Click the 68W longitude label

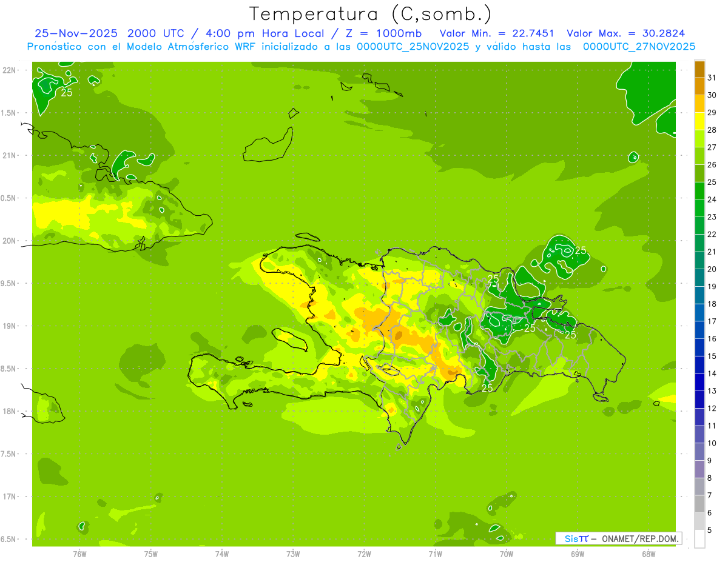pos(649,554)
